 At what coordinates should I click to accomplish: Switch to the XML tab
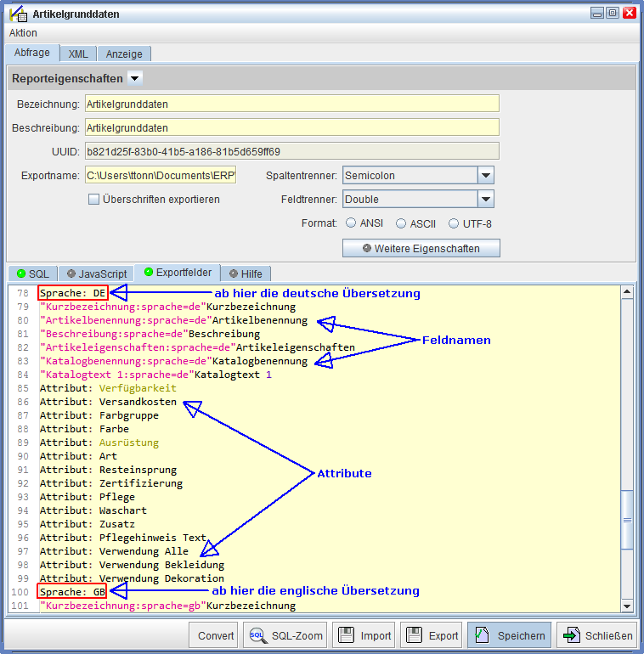(78, 54)
